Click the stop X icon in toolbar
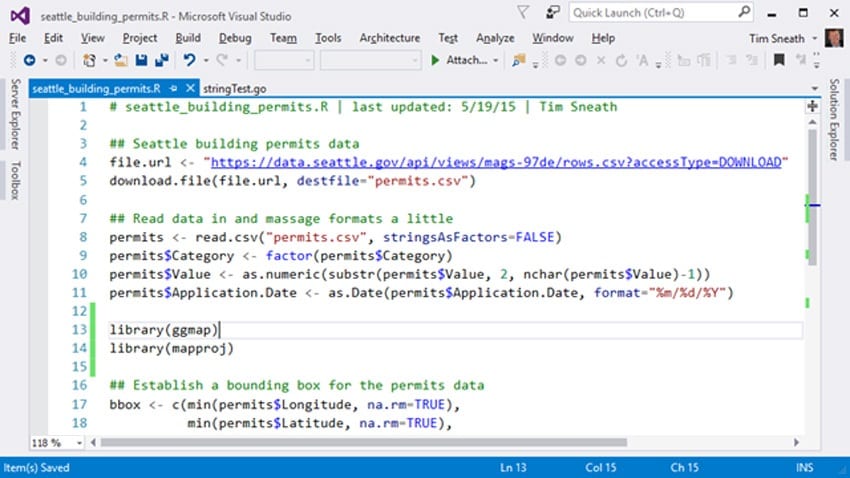The width and height of the screenshot is (850, 478). [601, 60]
